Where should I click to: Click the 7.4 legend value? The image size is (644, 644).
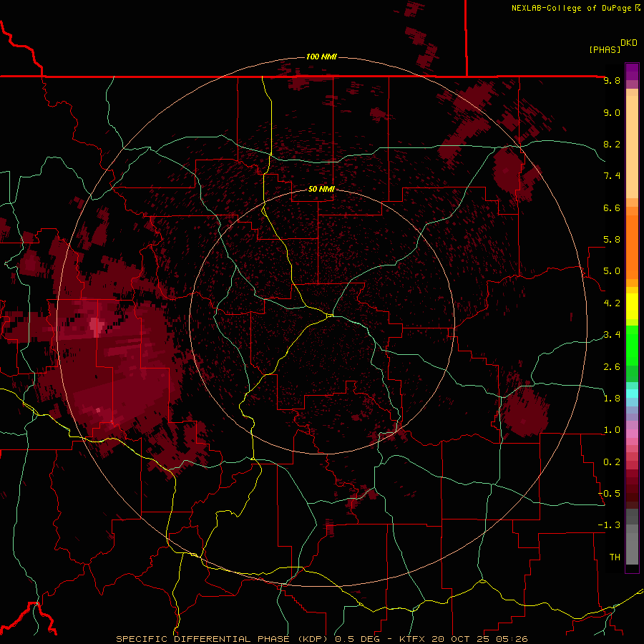tap(612, 176)
